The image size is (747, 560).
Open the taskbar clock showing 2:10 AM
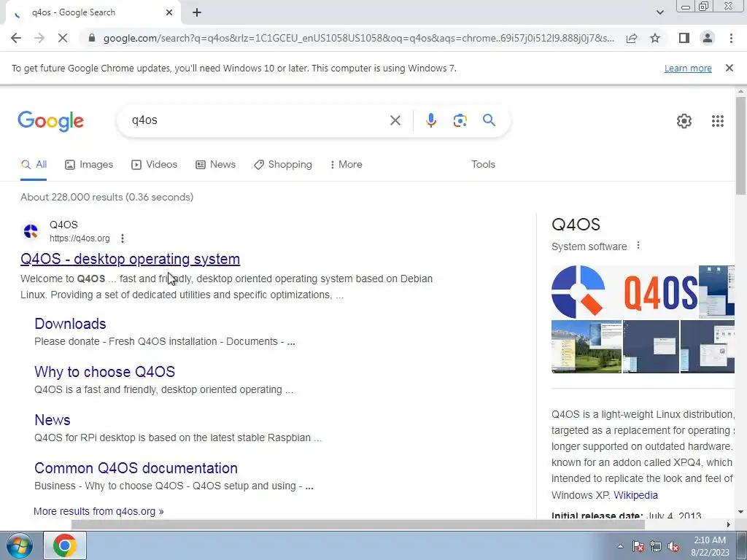[709, 546]
